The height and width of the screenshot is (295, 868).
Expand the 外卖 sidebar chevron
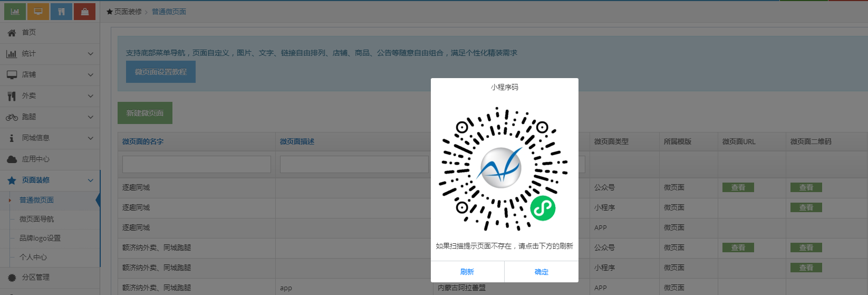click(x=90, y=96)
